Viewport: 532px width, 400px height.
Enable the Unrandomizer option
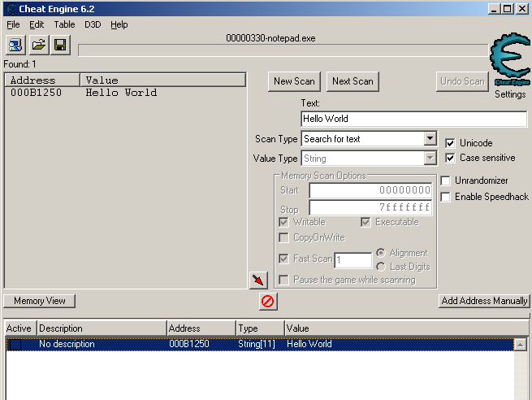pos(445,180)
